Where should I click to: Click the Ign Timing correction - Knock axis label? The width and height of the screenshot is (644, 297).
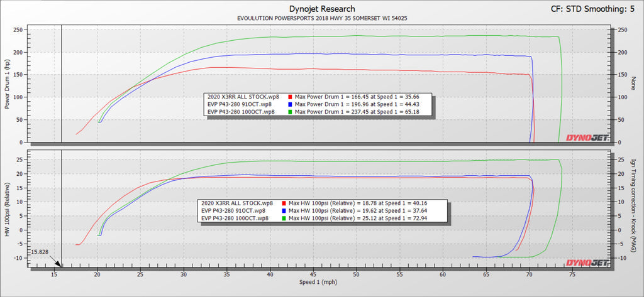[633, 209]
